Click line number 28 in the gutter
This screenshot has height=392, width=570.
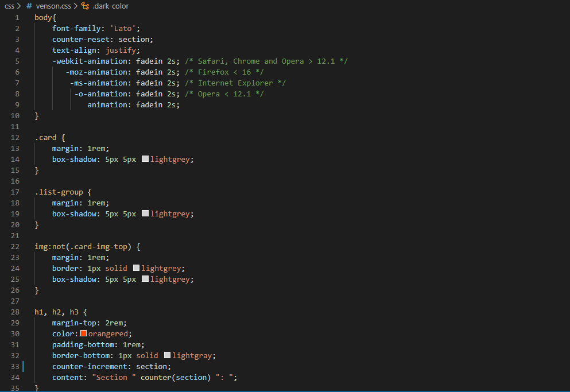pyautogui.click(x=15, y=312)
